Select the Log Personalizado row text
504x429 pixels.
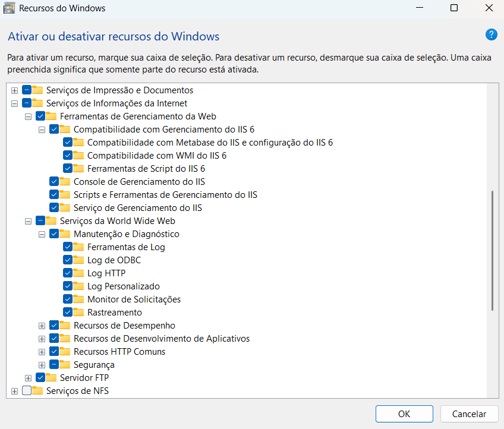point(124,286)
